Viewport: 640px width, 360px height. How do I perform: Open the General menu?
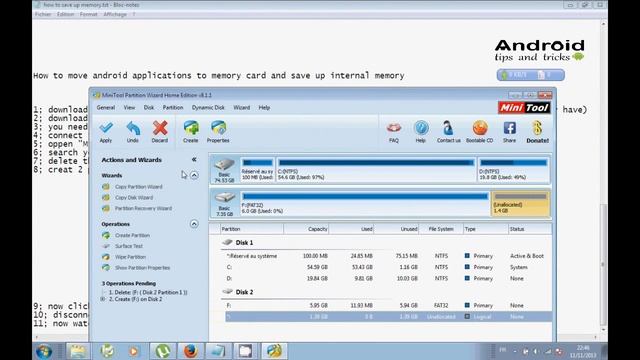[106, 108]
